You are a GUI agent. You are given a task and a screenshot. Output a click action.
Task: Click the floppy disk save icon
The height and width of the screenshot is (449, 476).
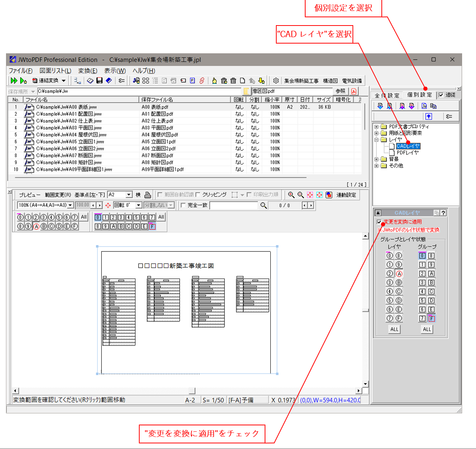pyautogui.click(x=99, y=81)
